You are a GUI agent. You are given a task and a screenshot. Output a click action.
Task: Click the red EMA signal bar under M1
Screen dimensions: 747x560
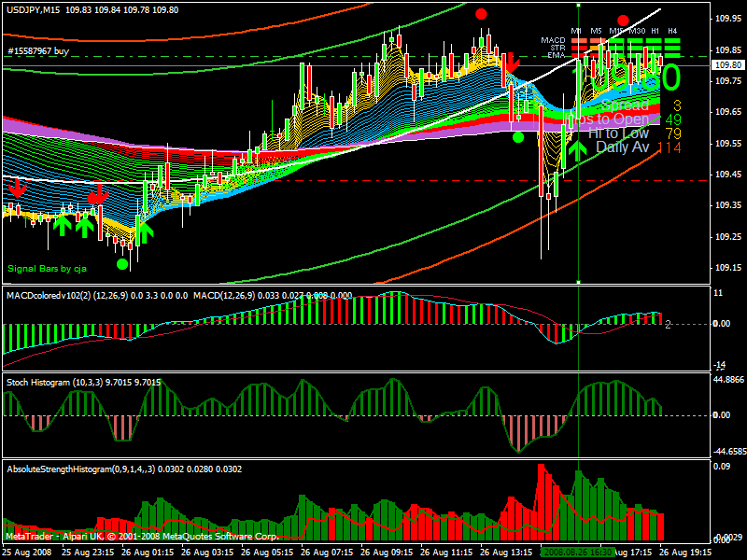click(577, 55)
